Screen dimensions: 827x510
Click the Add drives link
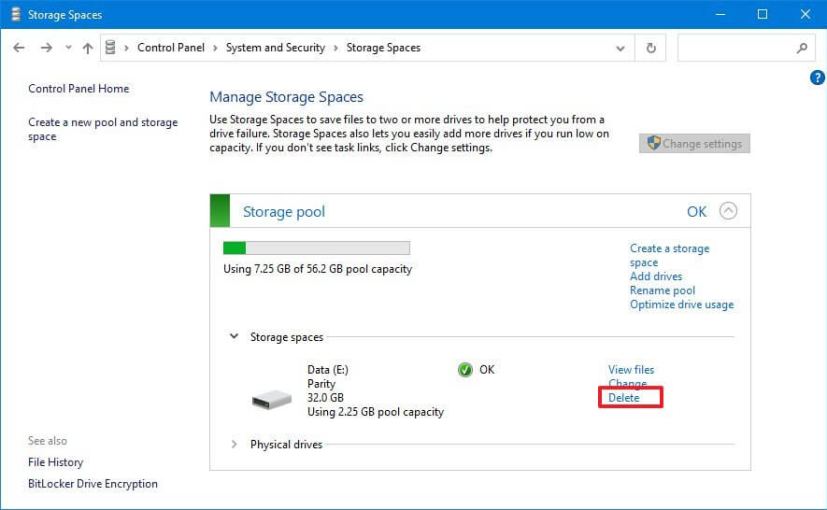(656, 276)
